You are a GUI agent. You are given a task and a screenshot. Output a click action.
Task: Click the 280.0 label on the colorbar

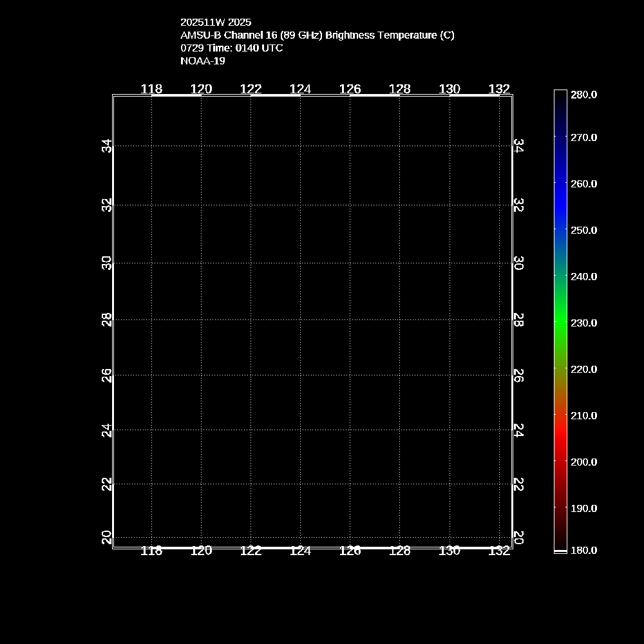point(583,95)
